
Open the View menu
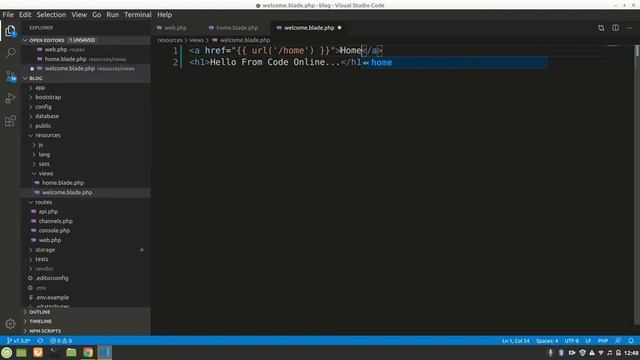(79, 15)
